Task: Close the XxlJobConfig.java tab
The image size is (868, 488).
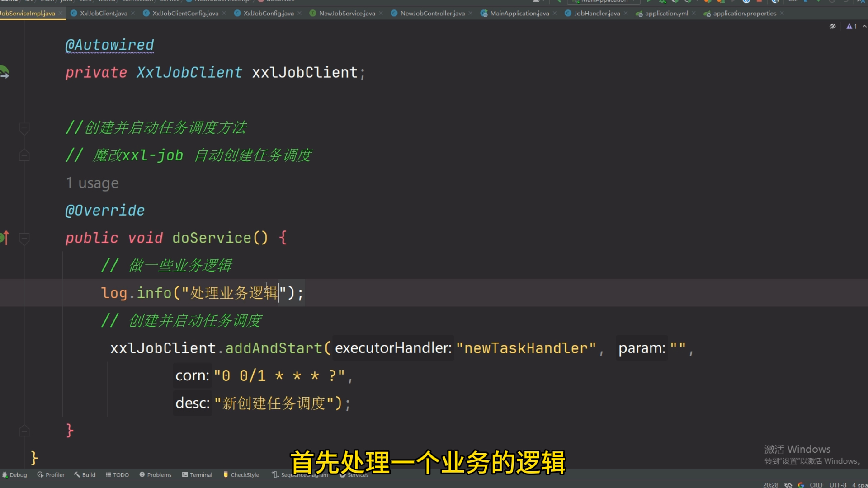Action: click(299, 13)
